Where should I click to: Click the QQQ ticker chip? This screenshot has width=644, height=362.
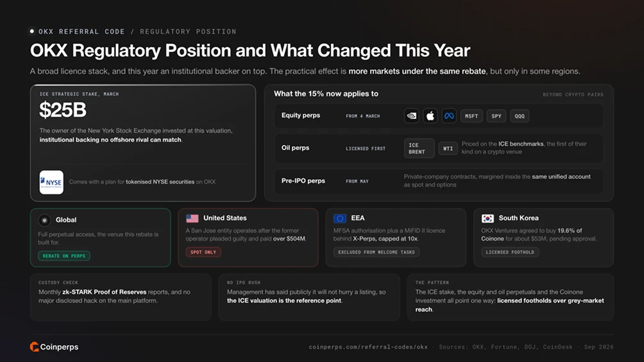(520, 116)
